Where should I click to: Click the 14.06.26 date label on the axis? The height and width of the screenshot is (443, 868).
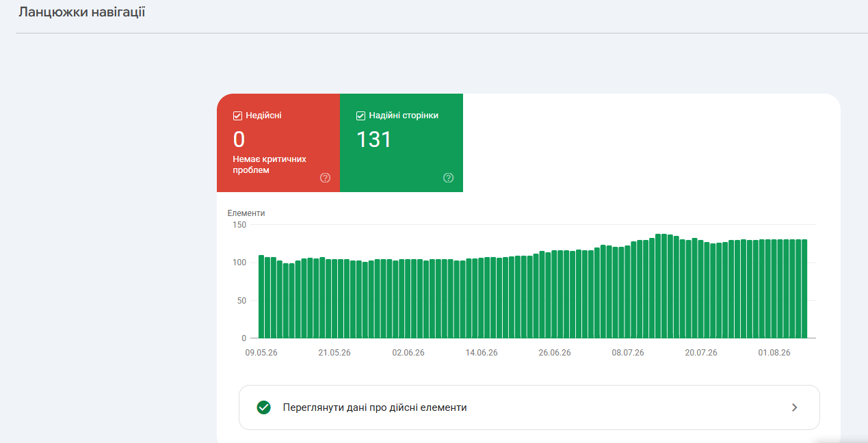[482, 353]
